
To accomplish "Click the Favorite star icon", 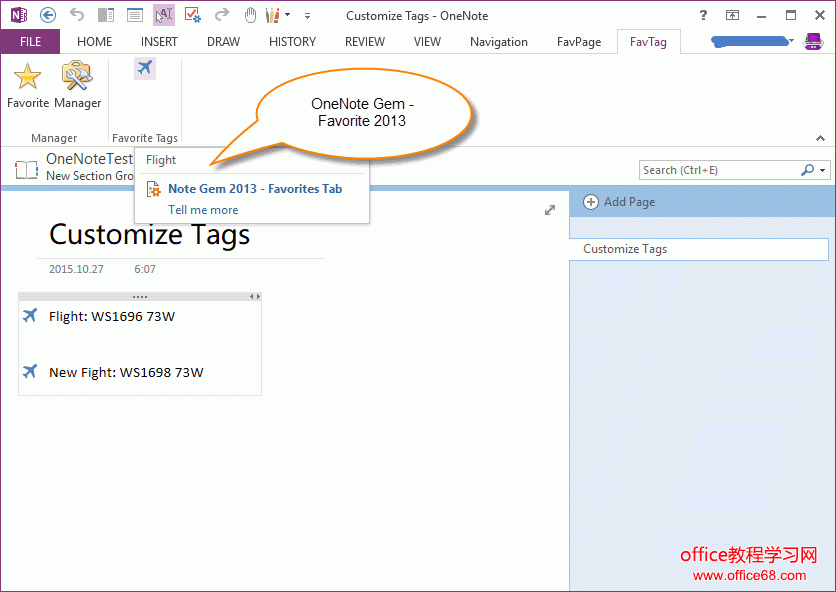I will click(x=27, y=77).
